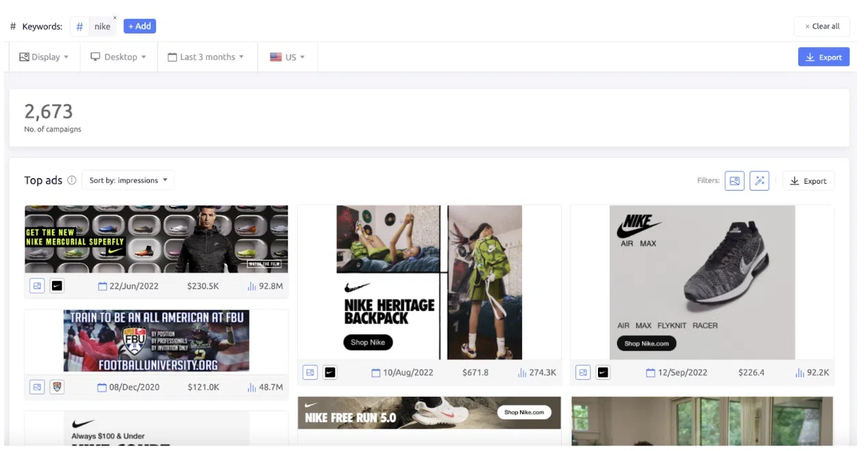Click calendar icon next to 22/Jun/2022
The image size is (868, 451).
point(103,286)
